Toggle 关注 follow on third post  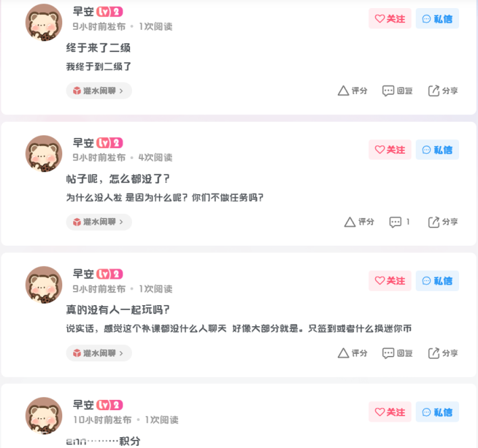tap(390, 281)
